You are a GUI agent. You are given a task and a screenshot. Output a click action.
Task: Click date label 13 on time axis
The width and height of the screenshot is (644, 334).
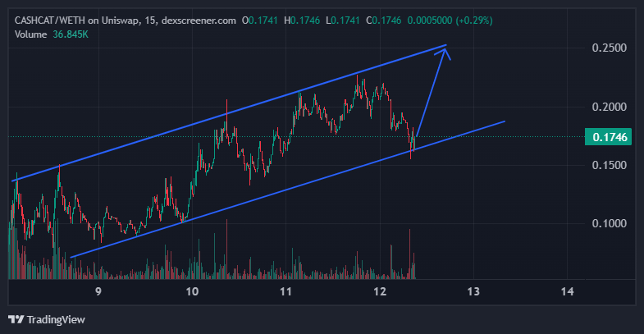point(473,291)
